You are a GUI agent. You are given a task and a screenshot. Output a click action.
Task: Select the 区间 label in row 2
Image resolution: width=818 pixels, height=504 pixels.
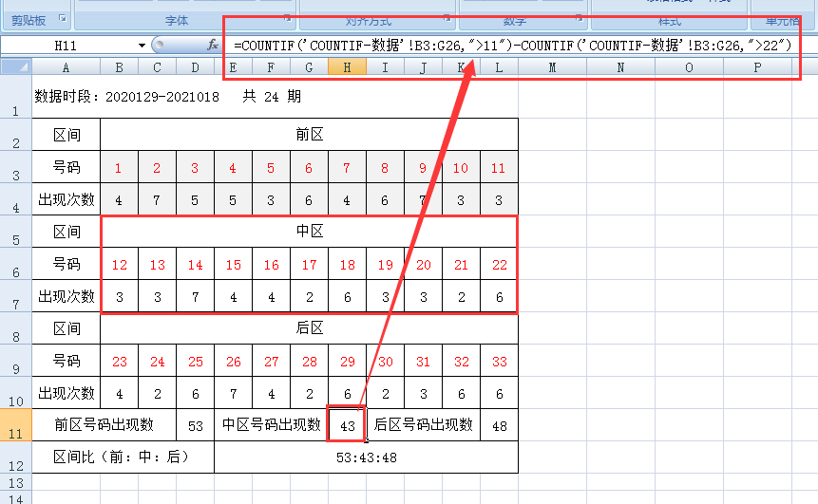(66, 135)
